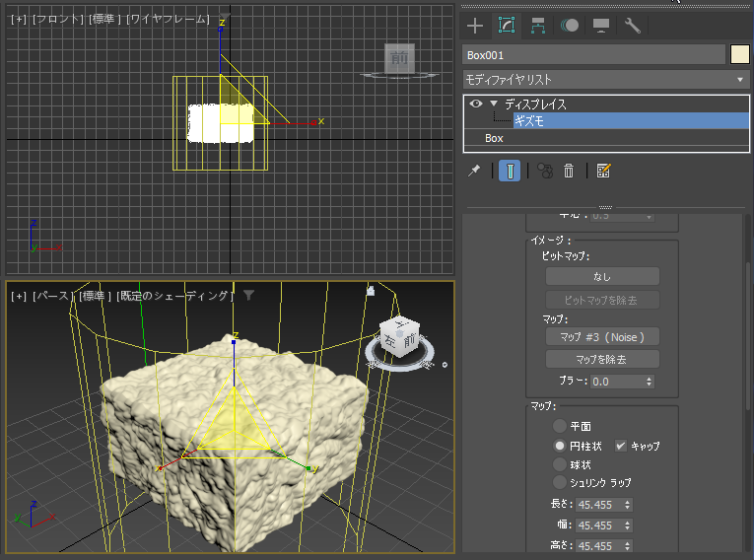Image resolution: width=754 pixels, height=560 pixels.
Task: Open the perspective viewport [標準] menu
Action: pyautogui.click(x=95, y=296)
